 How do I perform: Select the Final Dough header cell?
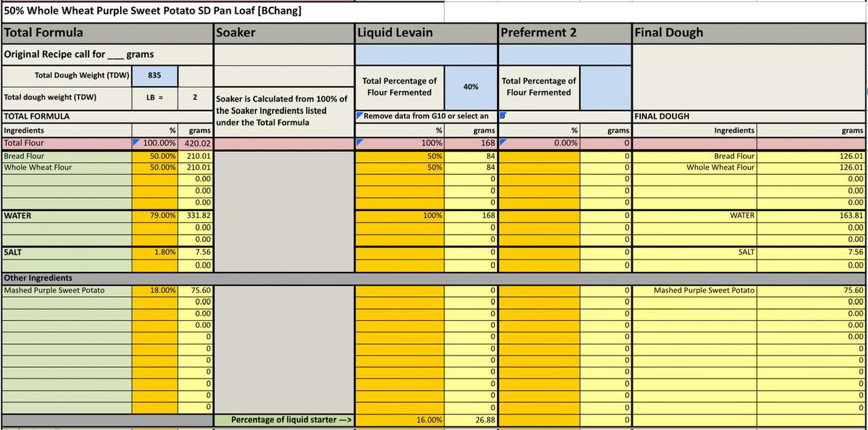coord(749,33)
